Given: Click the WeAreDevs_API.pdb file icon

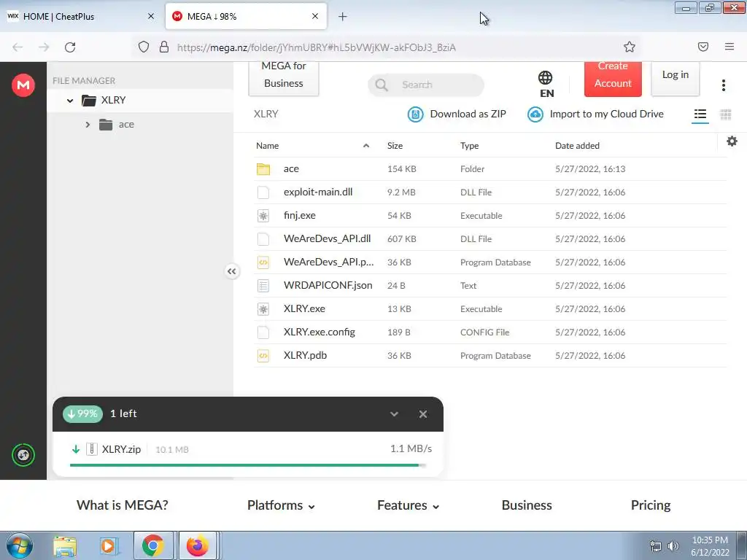Looking at the screenshot, I should [263, 262].
